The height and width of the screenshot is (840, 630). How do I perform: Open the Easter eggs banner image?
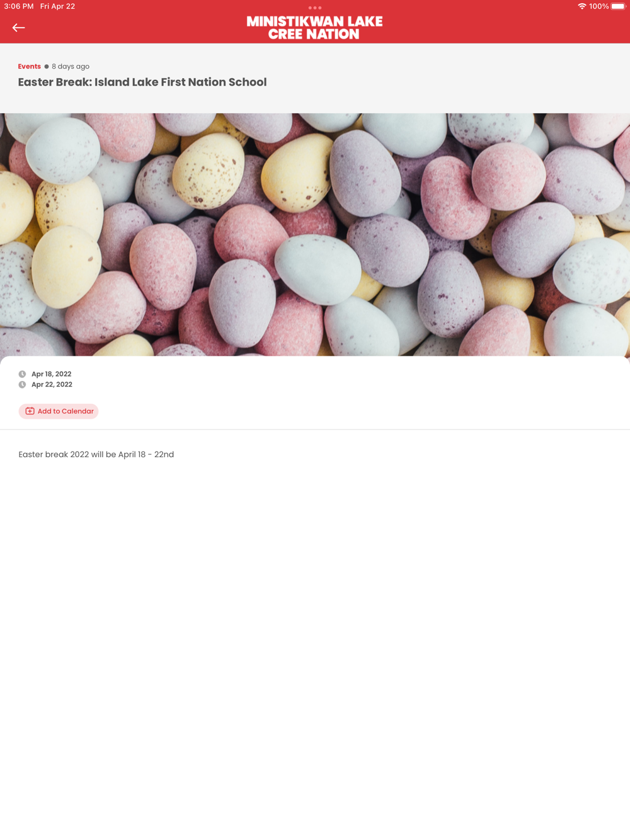315,235
